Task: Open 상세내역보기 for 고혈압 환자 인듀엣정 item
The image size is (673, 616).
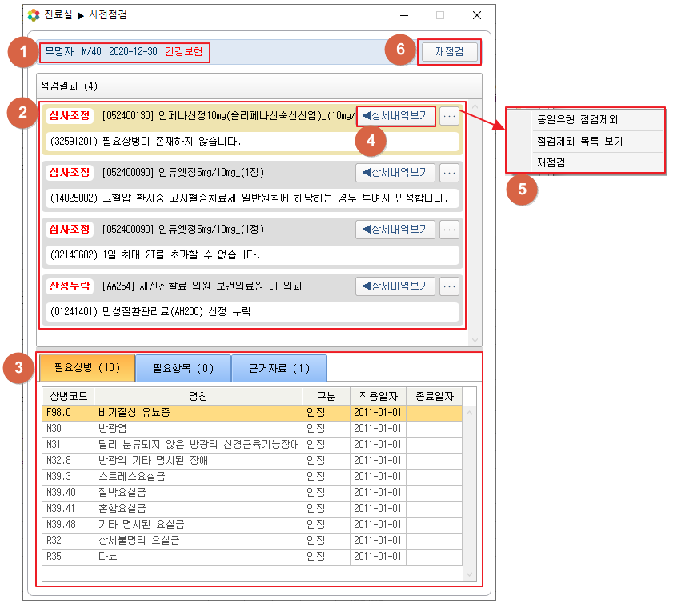Action: 395,173
